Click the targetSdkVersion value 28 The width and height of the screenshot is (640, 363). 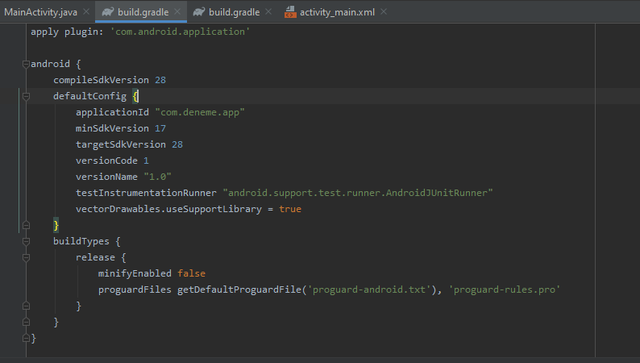[x=177, y=145]
